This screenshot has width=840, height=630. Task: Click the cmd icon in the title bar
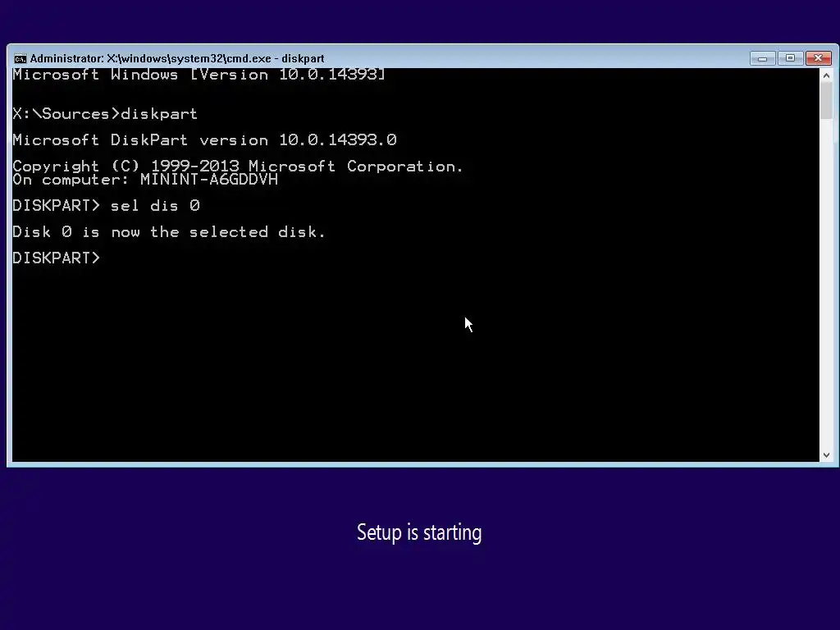[x=21, y=58]
